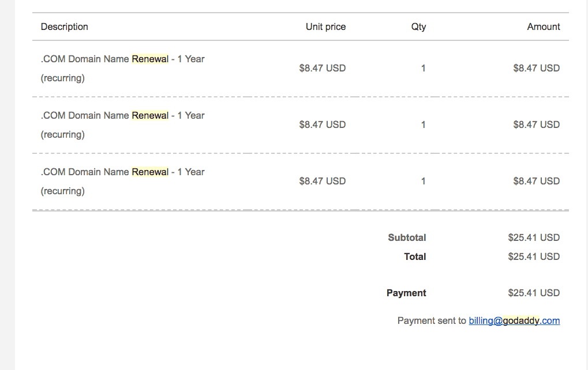588x370 pixels.
Task: Click first row's quantity value 1
Action: [424, 68]
